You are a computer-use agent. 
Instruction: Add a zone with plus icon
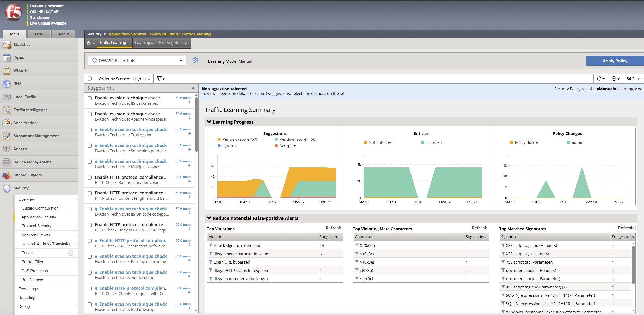click(71, 253)
